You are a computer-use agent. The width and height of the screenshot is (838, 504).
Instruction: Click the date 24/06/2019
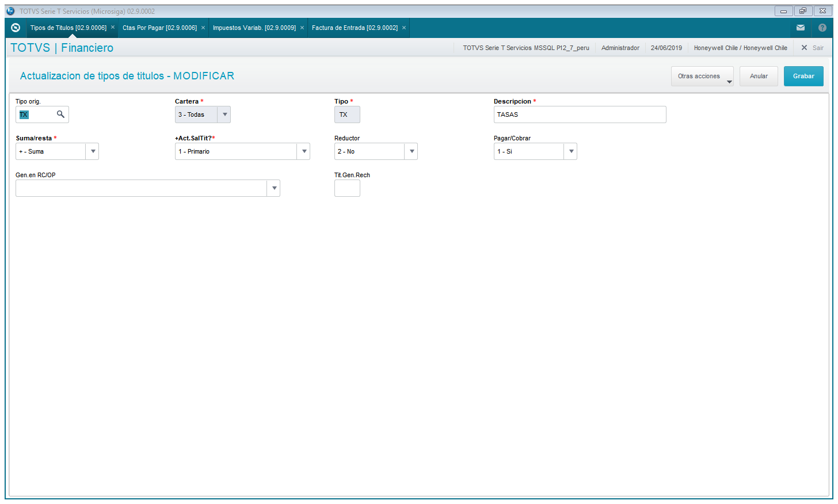pos(666,48)
